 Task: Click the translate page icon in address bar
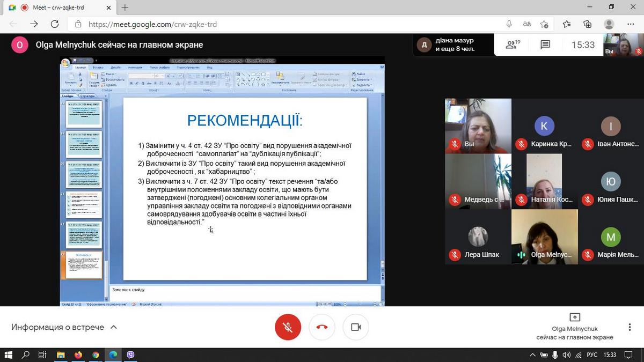click(527, 24)
